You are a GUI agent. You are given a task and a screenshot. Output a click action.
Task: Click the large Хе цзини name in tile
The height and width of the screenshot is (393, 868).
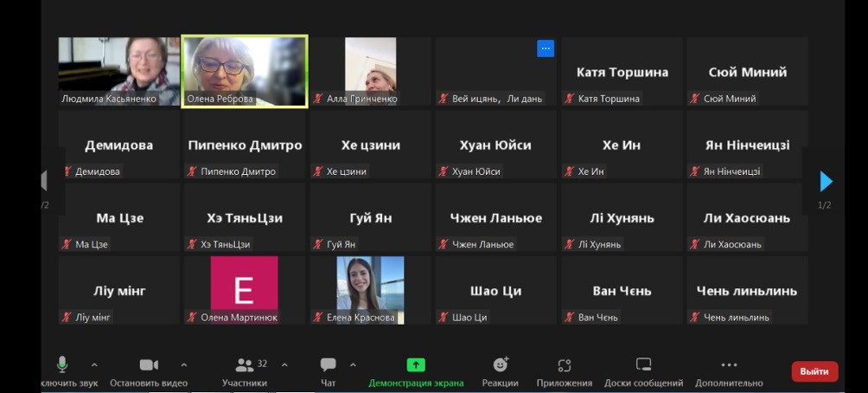[x=370, y=145]
